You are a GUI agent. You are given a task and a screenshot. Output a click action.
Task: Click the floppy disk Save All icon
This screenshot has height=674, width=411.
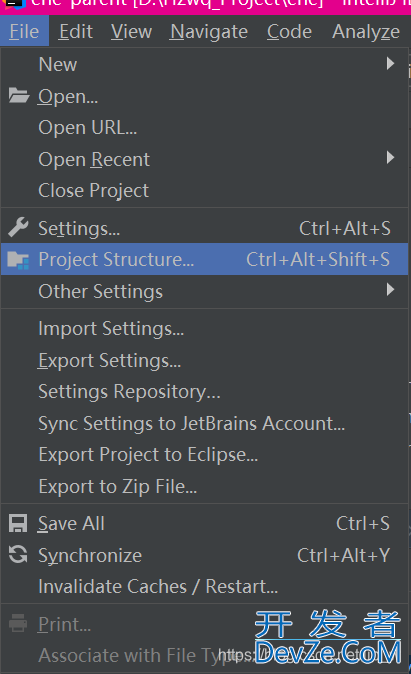click(18, 524)
